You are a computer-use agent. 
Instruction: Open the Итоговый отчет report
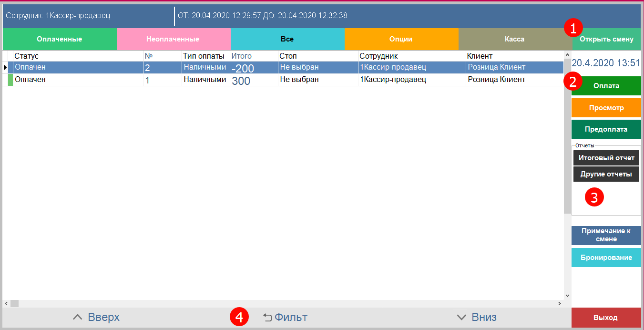pyautogui.click(x=606, y=158)
